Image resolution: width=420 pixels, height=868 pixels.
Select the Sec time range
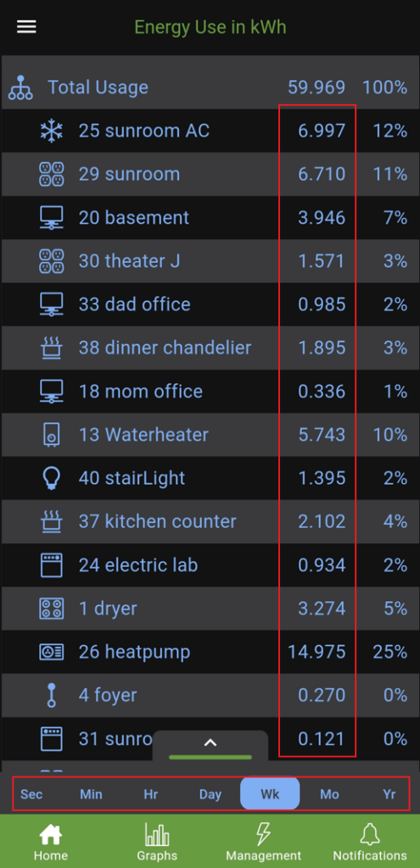point(31,794)
